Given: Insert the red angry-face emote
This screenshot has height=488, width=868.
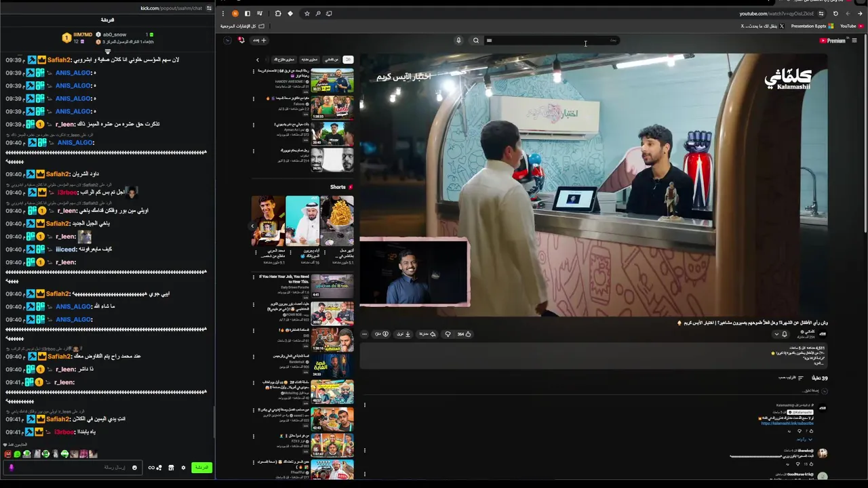Looking at the screenshot, I should point(8,454).
